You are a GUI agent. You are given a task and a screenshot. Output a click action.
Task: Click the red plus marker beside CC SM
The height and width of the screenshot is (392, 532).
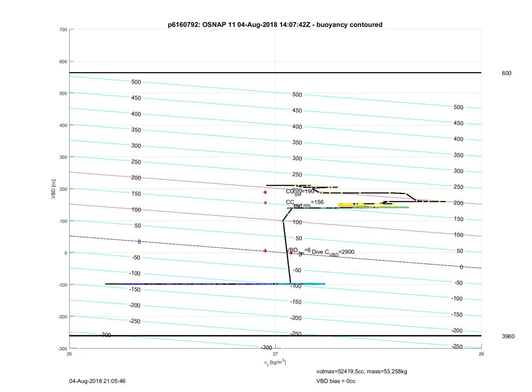265,192
